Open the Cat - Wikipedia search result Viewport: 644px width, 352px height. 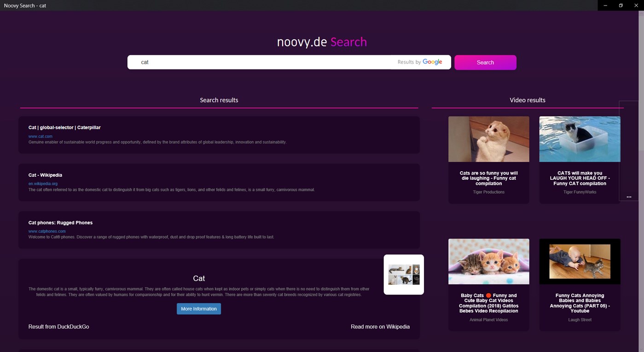coord(45,175)
